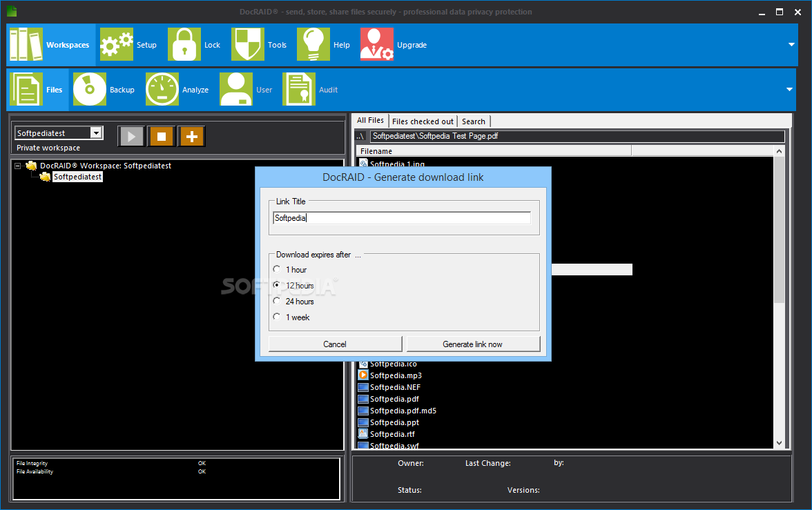Viewport: 812px width, 510px height.
Task: Click the Upgrade icon
Action: click(377, 45)
